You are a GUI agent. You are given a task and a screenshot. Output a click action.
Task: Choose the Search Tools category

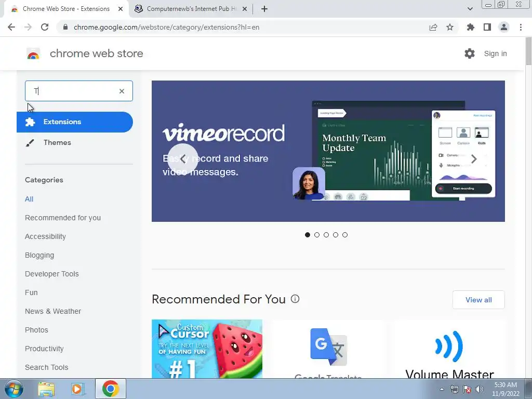(x=46, y=367)
